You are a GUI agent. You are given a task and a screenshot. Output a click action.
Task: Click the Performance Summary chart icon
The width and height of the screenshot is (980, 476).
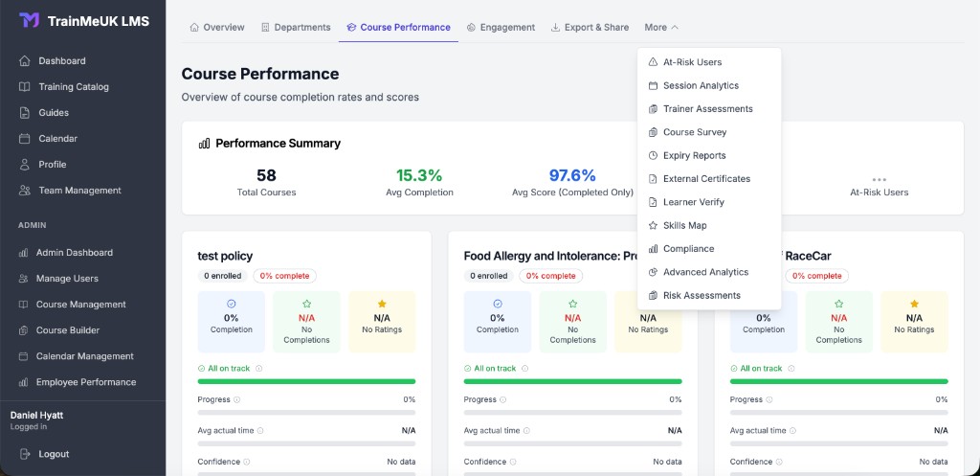click(204, 144)
